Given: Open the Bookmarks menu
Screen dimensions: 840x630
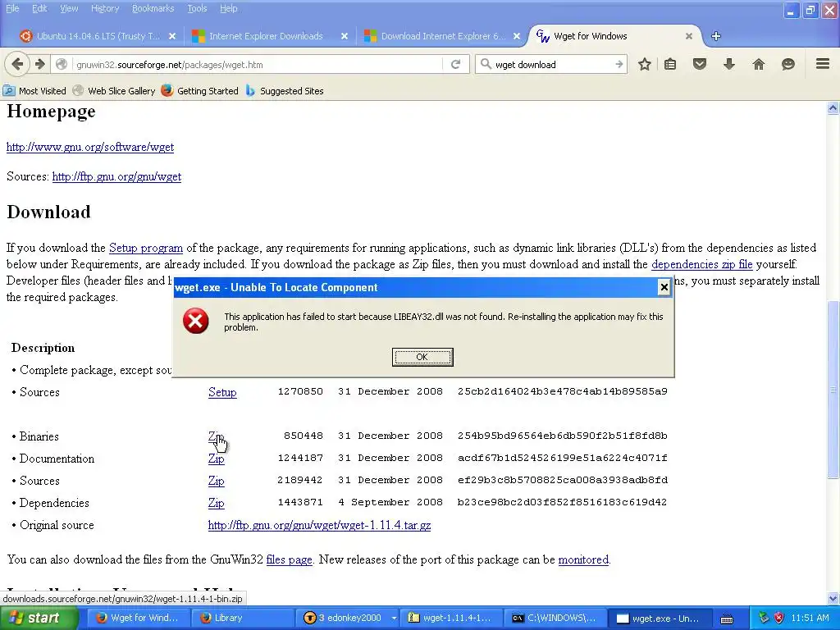Looking at the screenshot, I should 153,8.
